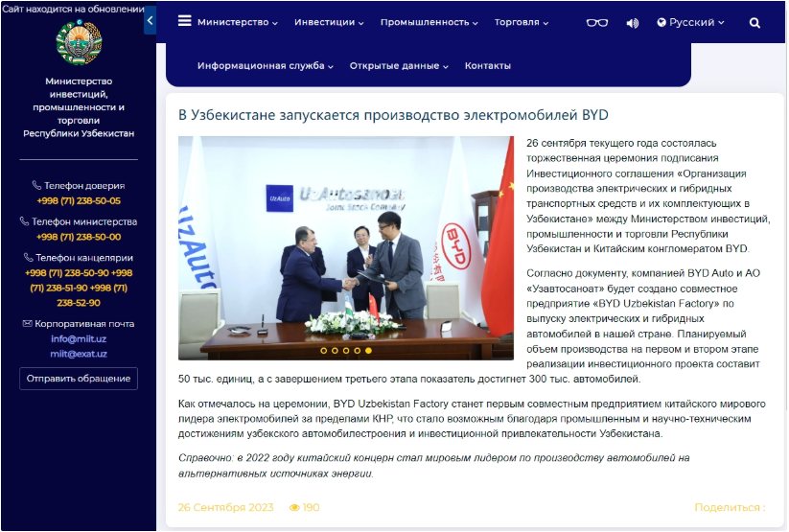Click the Сайт находится на обновлении notice

tap(74, 9)
